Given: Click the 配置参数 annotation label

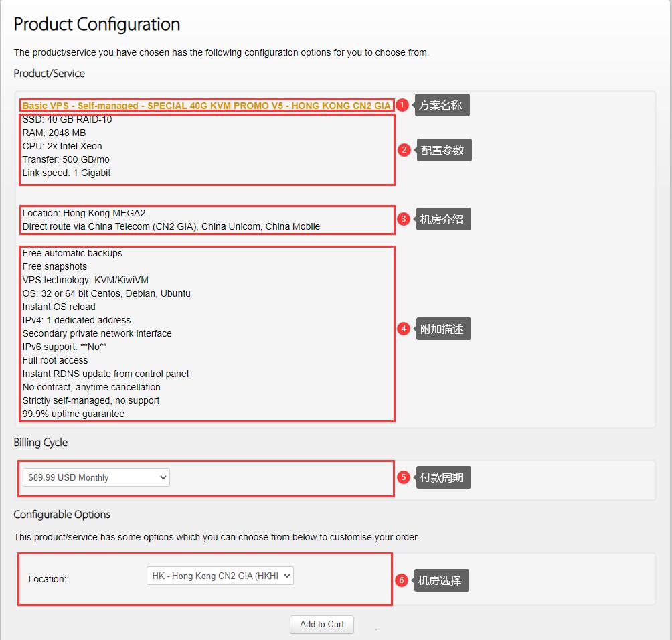Looking at the screenshot, I should click(x=443, y=151).
